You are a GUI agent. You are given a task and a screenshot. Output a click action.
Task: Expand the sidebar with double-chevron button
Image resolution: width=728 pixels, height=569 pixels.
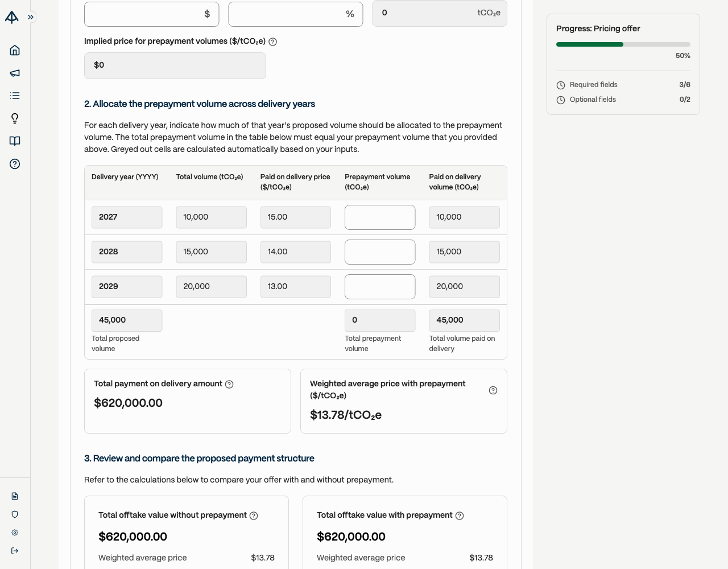[31, 17]
